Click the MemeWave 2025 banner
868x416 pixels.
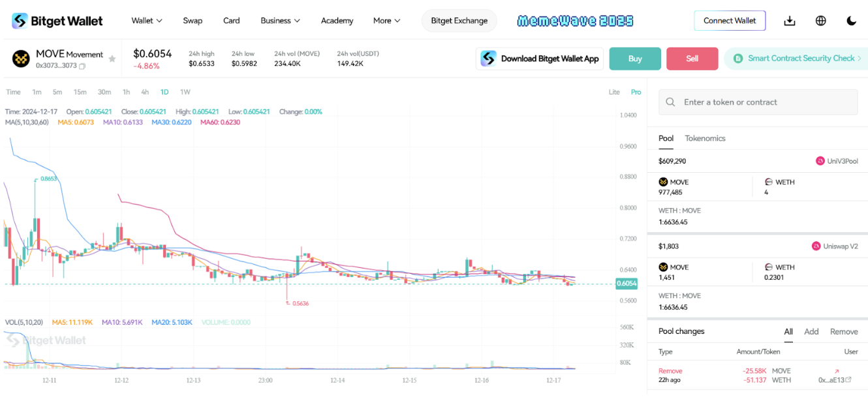coord(575,21)
